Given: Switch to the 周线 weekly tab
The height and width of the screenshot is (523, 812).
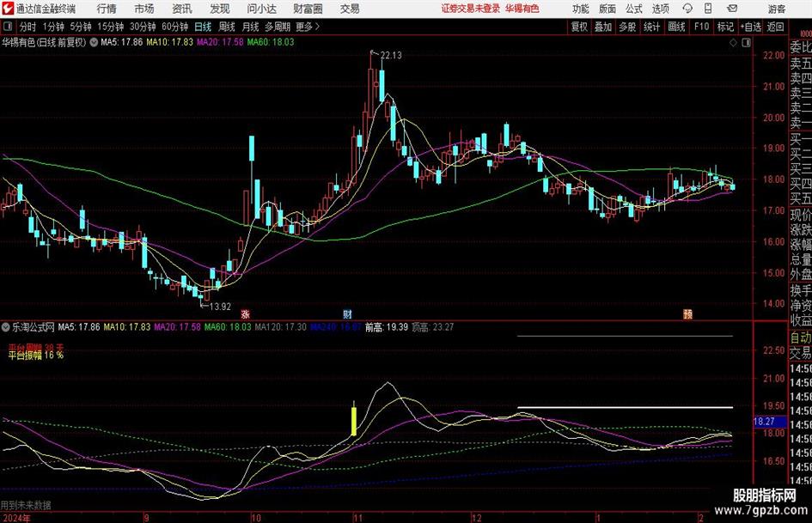Looking at the screenshot, I should click(227, 27).
